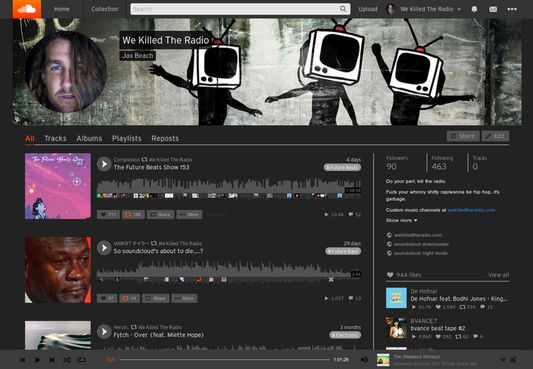Open the De Hofnar liked track thumbnail
Image resolution: width=533 pixels, height=369 pixels.
(396, 298)
